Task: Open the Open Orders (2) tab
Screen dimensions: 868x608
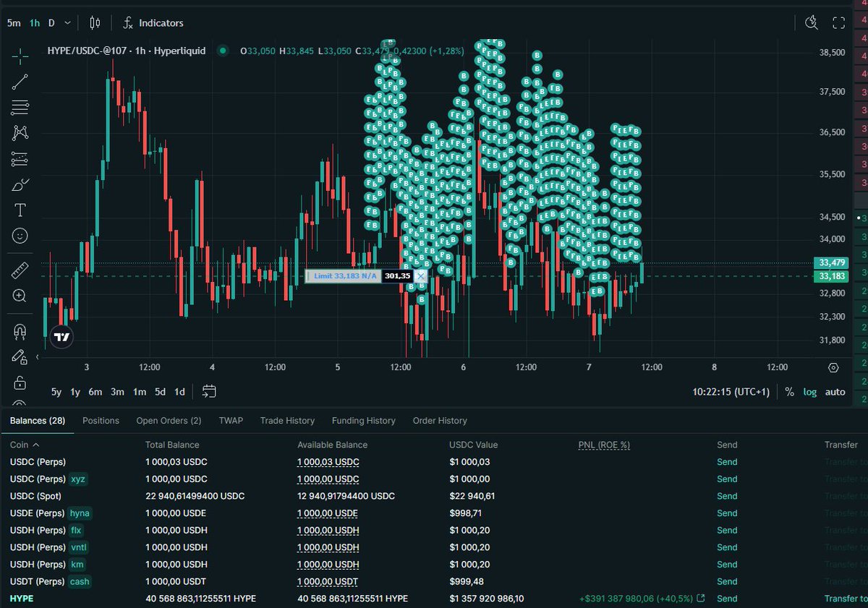Action: (169, 421)
